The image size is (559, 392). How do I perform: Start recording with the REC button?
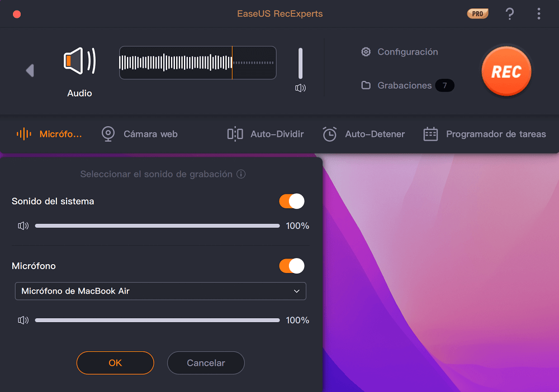(506, 71)
